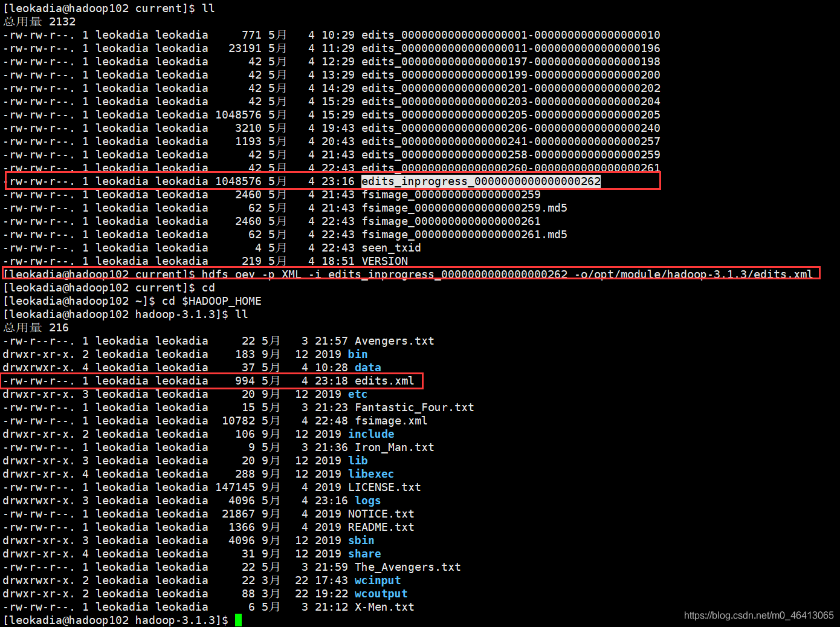This screenshot has height=627, width=840.
Task: Click the 总用量 2132 line
Action: [39, 22]
